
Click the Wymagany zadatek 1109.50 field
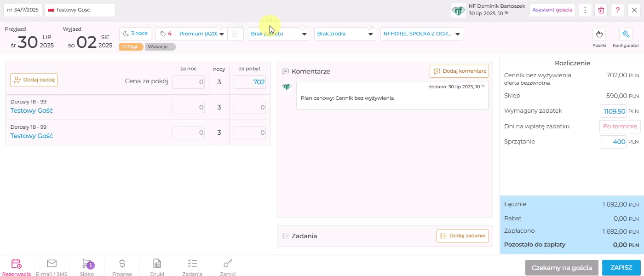pos(613,111)
